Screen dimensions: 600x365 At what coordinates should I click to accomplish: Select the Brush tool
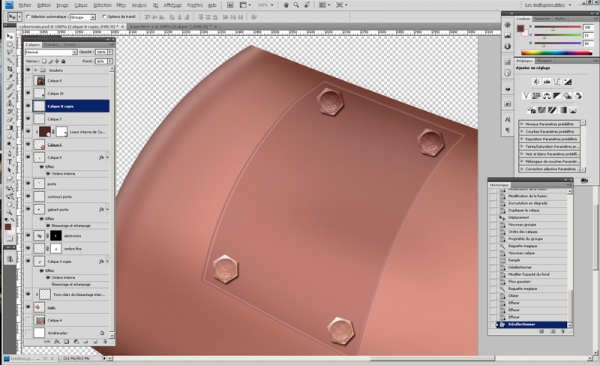(10, 95)
